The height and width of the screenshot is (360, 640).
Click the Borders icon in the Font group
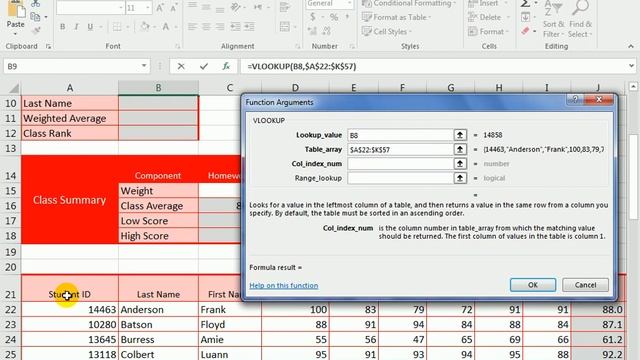pos(117,27)
